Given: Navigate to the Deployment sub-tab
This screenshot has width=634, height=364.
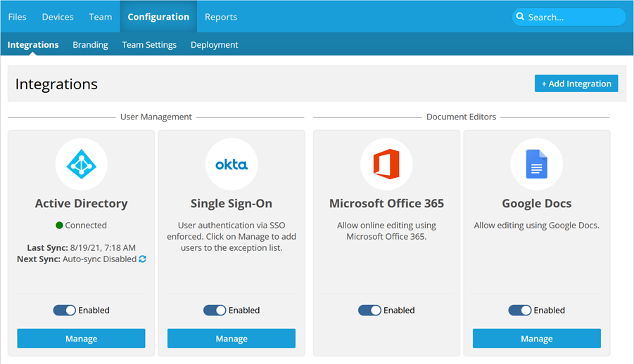Looking at the screenshot, I should (x=215, y=45).
